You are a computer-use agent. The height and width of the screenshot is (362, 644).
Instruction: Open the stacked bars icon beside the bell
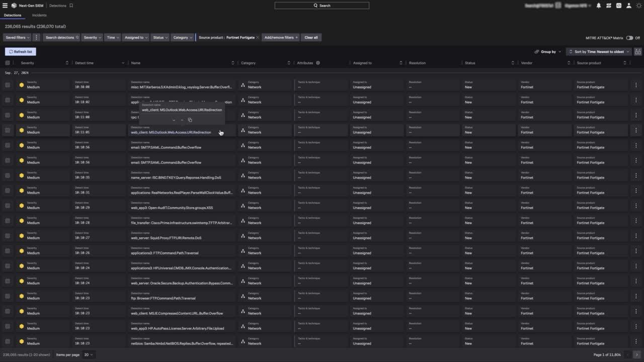click(609, 6)
